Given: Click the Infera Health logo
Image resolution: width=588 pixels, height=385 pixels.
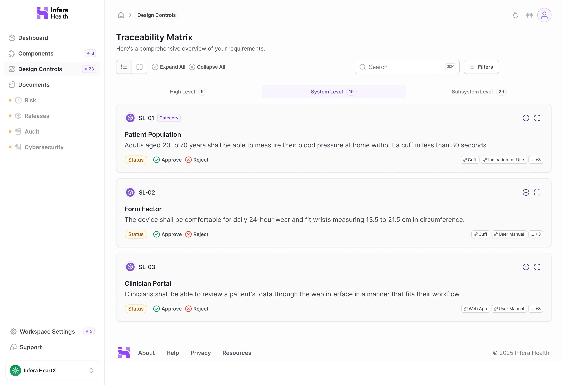Looking at the screenshot, I should pos(52,13).
